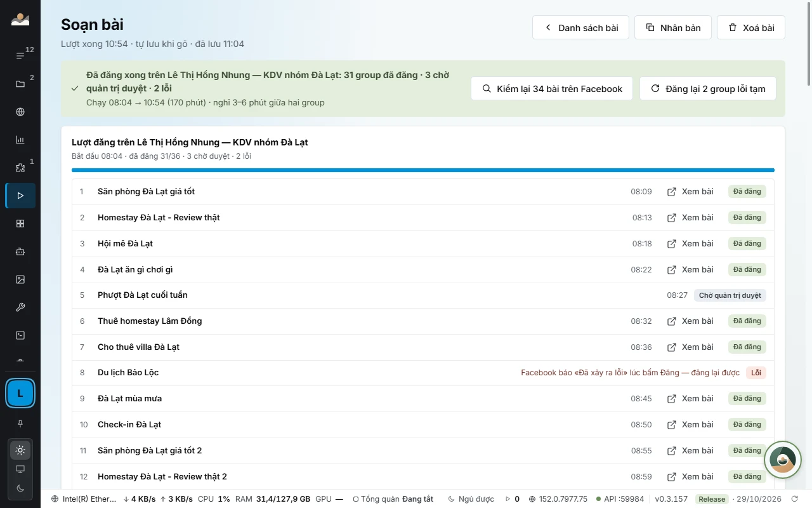The image size is (812, 508).
Task: Click the Lỗi badge on Du lịch Bảo Lộc
Action: click(x=756, y=373)
